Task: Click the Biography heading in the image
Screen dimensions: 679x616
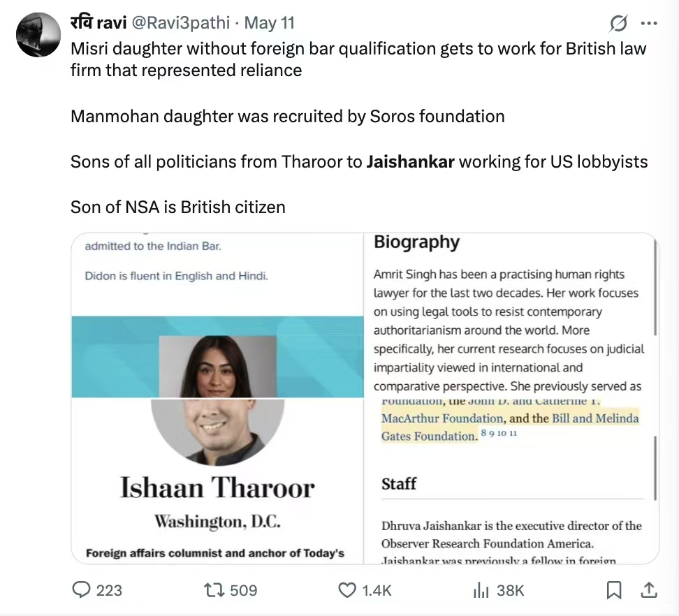Action: click(x=416, y=242)
